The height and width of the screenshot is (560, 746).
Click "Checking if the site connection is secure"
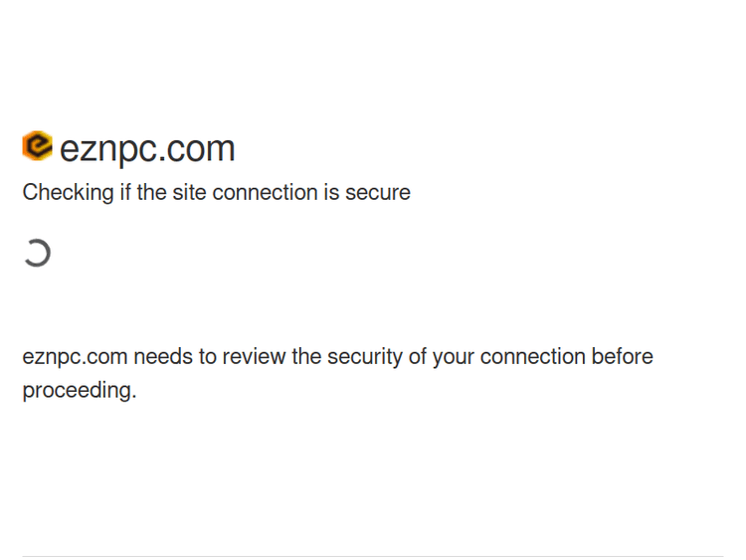coord(216,192)
